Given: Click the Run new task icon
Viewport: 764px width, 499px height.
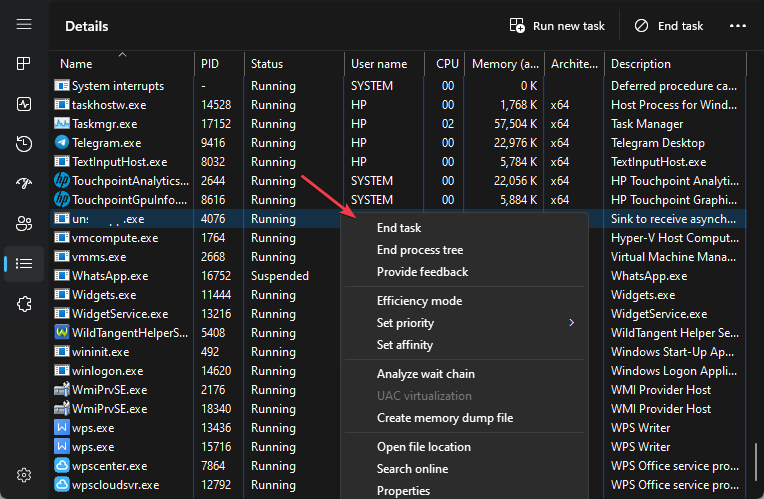Looking at the screenshot, I should [517, 25].
